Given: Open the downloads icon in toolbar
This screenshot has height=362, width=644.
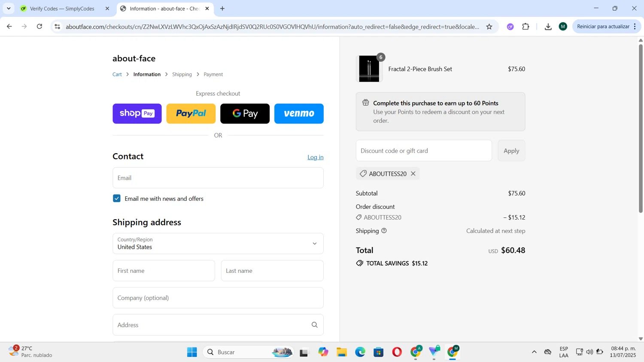Looking at the screenshot, I should 548,27.
